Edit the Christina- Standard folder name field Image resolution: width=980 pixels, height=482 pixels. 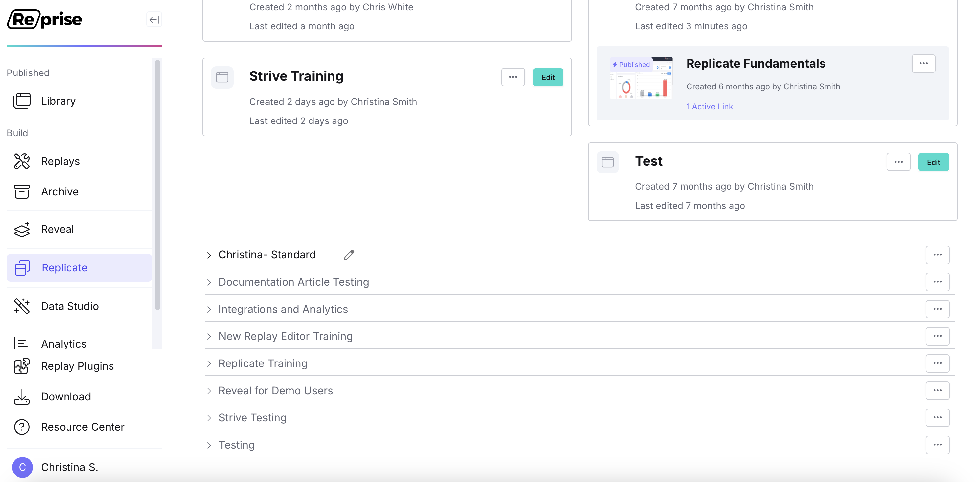278,255
